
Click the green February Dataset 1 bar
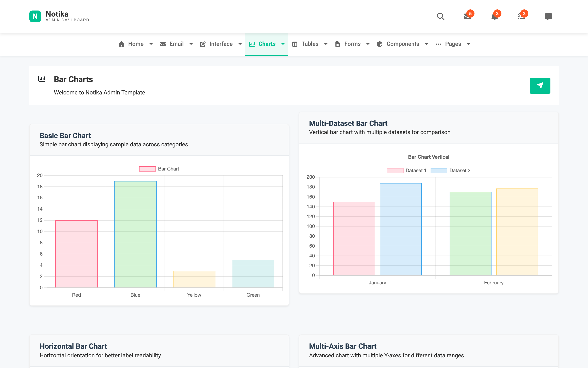[470, 234]
